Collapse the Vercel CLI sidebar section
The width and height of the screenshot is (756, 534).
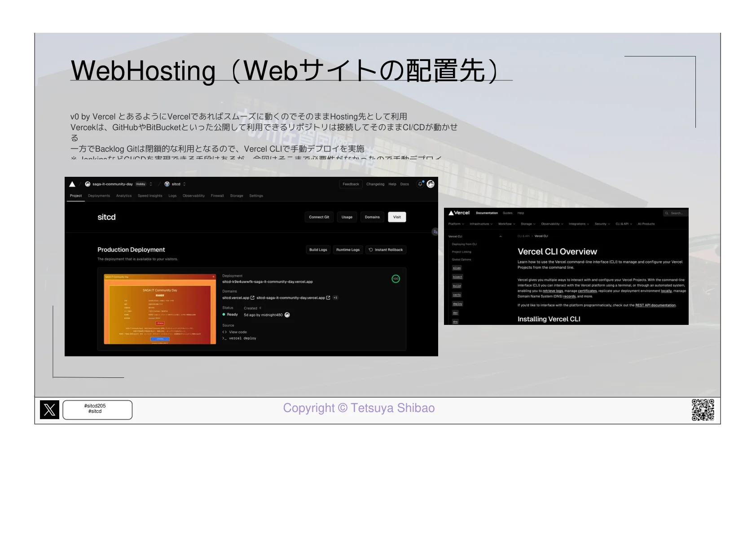pyautogui.click(x=501, y=236)
